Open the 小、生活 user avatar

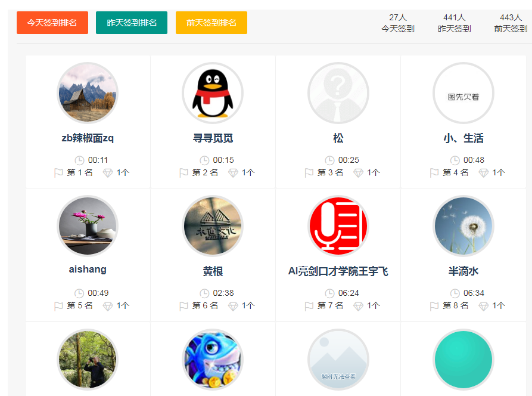463,94
